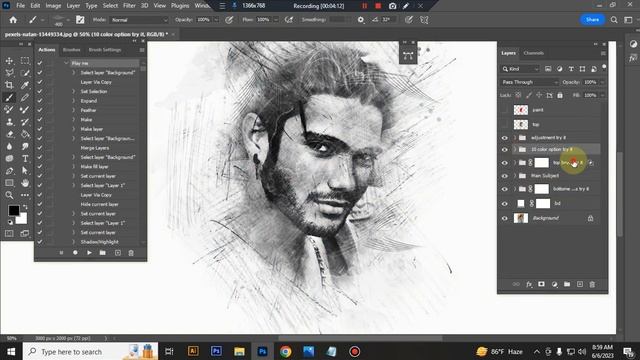640x360 pixels.
Task: Begin recording an action
Action: [x=75, y=253]
